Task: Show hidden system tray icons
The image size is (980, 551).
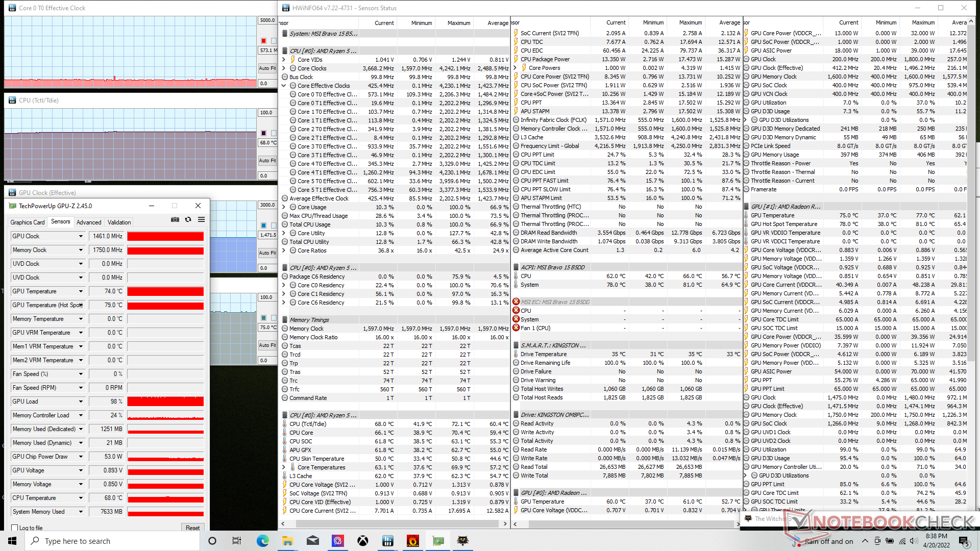Action: tap(865, 541)
